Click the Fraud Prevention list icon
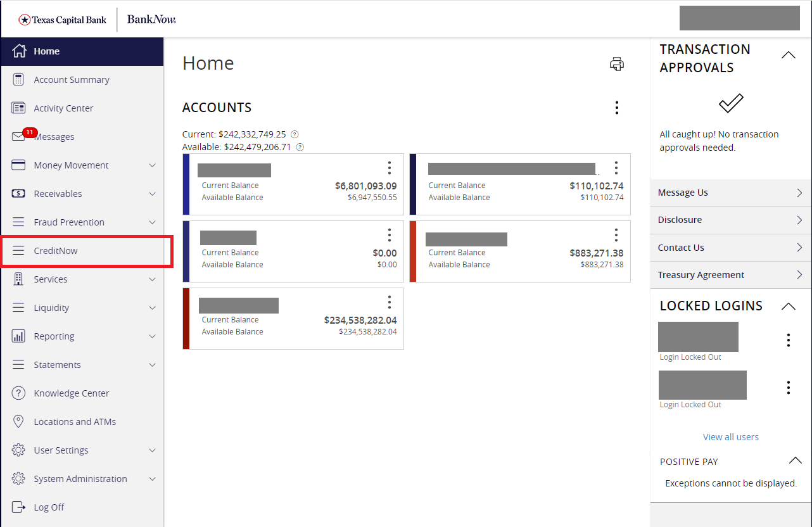 point(18,222)
